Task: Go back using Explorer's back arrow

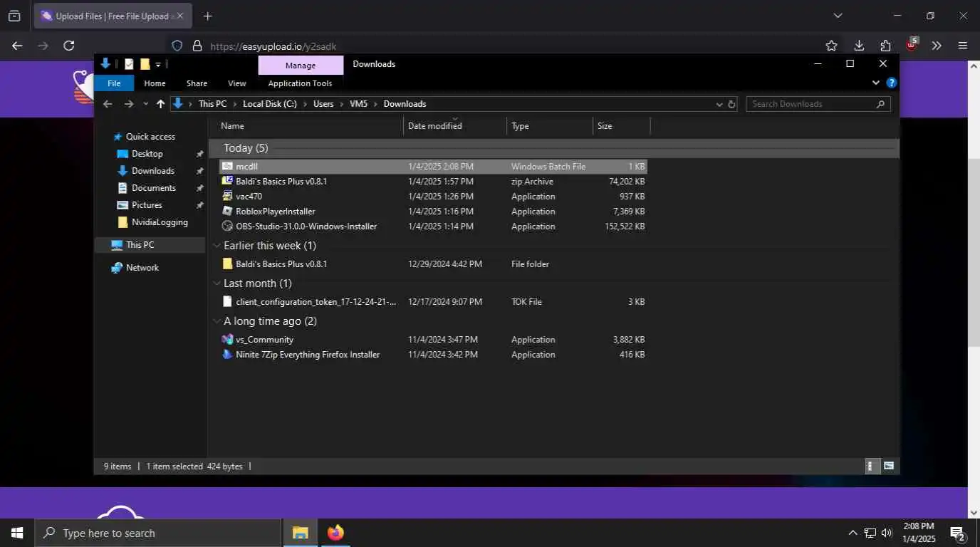Action: coord(108,104)
